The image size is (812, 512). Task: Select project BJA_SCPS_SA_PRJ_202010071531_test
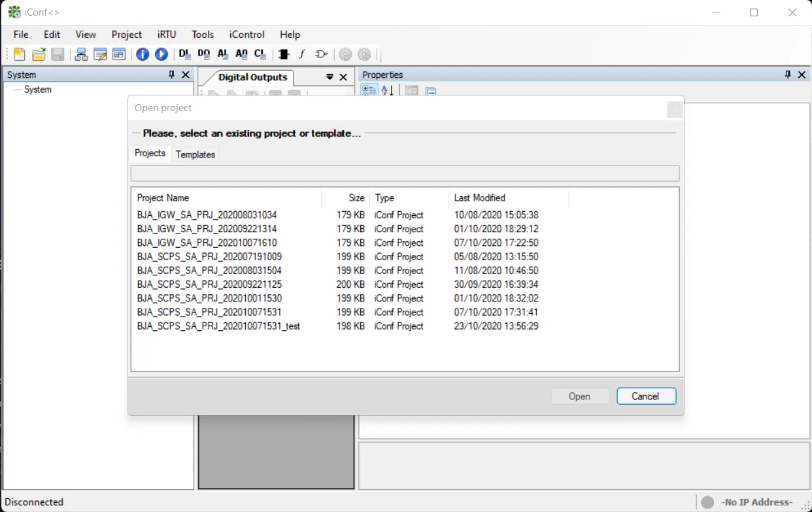[x=218, y=326]
